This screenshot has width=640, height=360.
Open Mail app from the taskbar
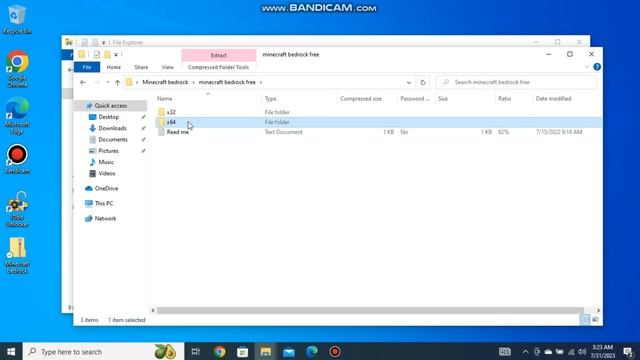pyautogui.click(x=289, y=351)
